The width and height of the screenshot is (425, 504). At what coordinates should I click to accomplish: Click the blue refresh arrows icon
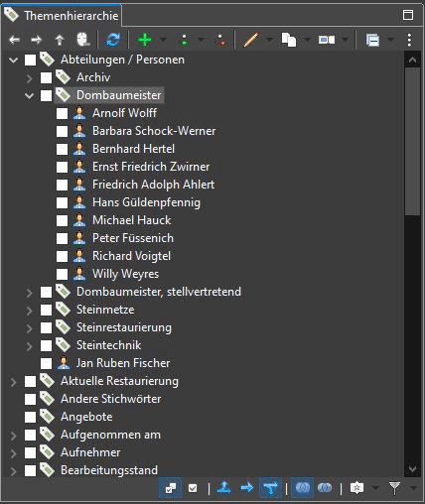(113, 40)
